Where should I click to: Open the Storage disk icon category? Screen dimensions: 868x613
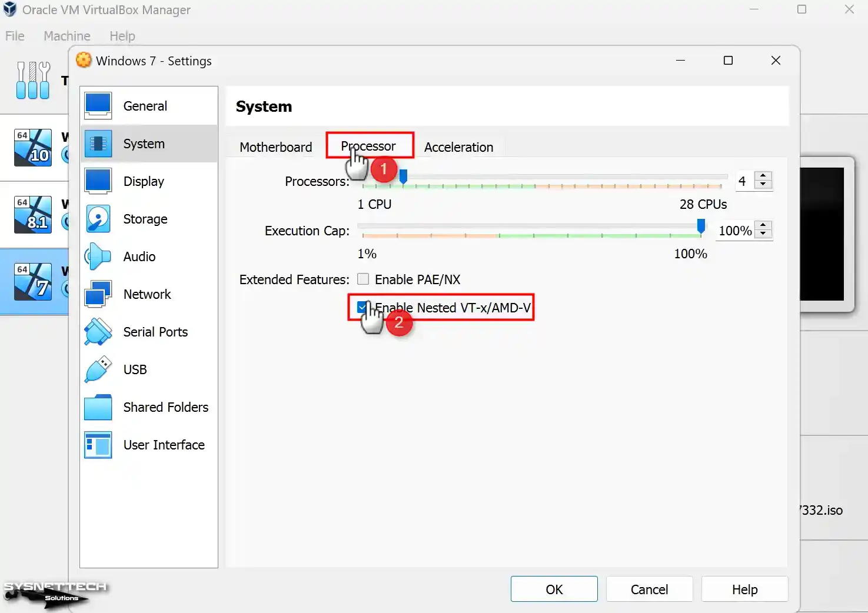pos(98,219)
